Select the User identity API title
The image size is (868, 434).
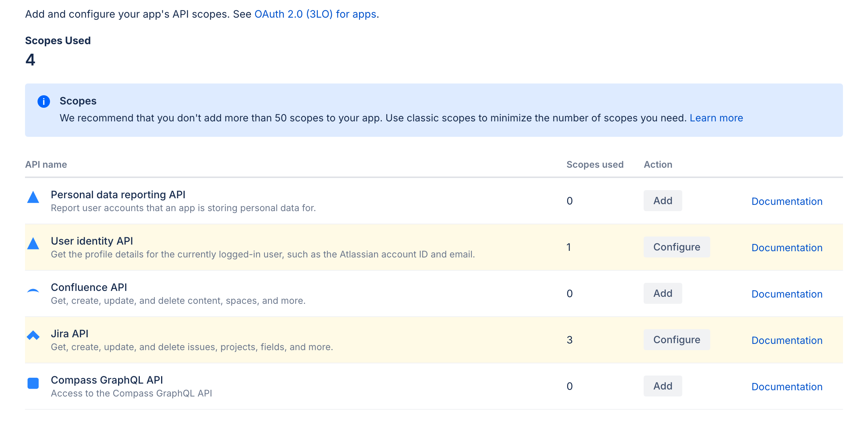click(92, 241)
